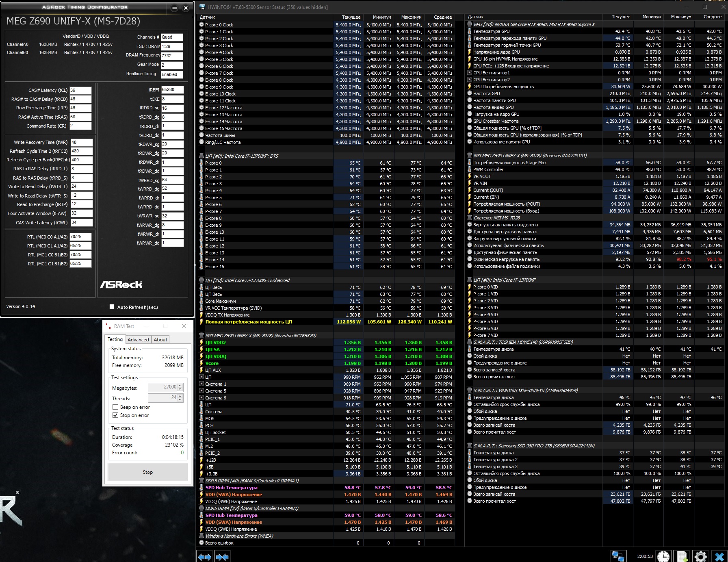
Task: Select the E-core 15 Частота row
Action: click(x=326, y=128)
